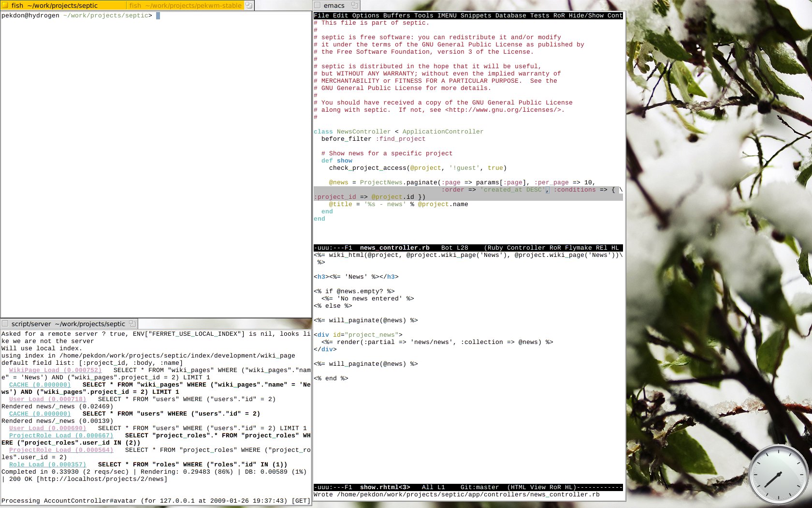Screen dimensions: 812x508
Task: Click the "Processing AccountController#avatar" line in the server log
Action: point(156,501)
